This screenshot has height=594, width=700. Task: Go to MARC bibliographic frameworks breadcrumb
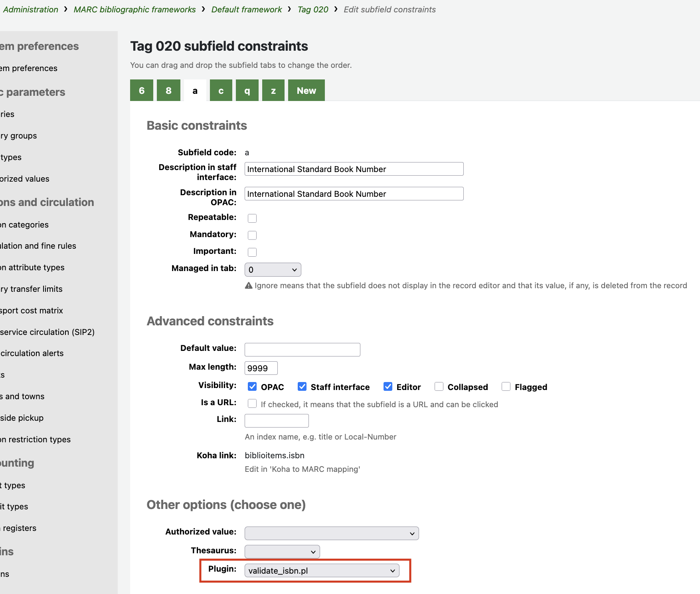click(x=134, y=10)
